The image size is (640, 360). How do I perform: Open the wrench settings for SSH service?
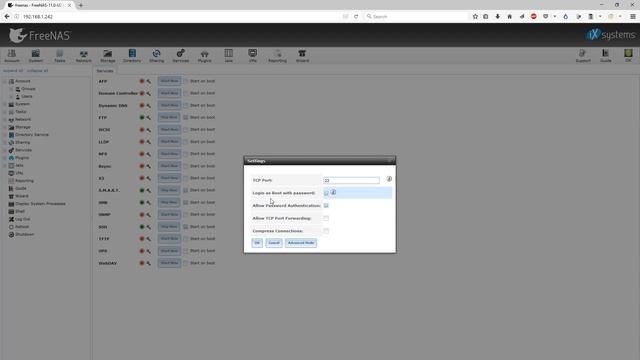149,227
